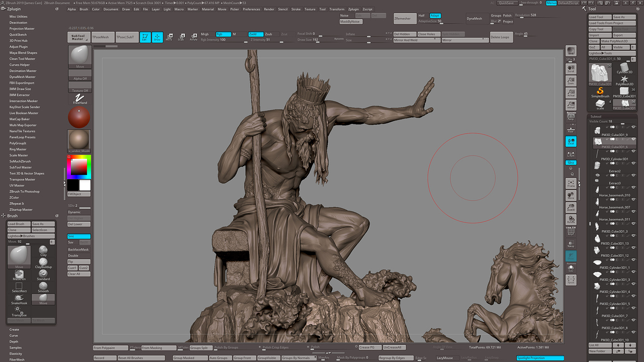Screen dimensions: 644x362
Task: Collapse the Subtool section header
Action: tap(596, 116)
